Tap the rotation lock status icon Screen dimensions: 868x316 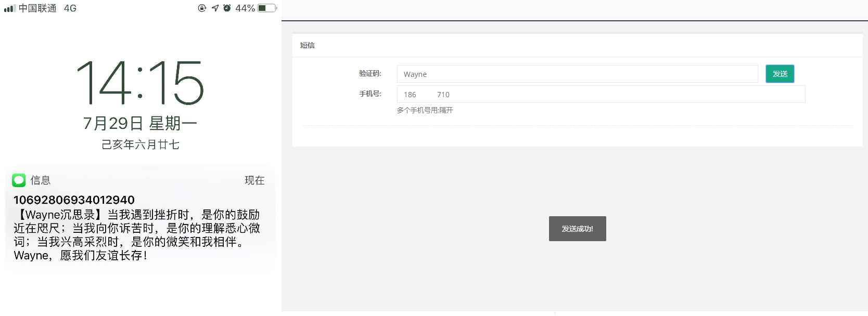pos(202,8)
